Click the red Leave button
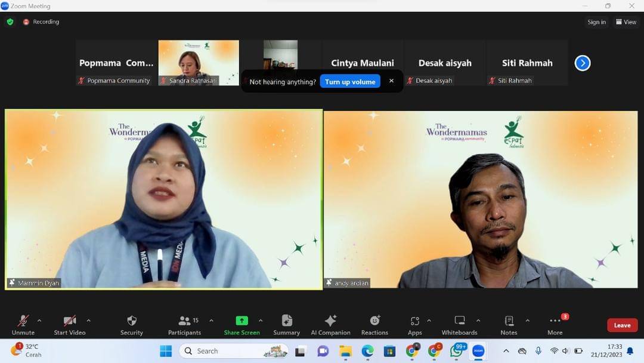The width and height of the screenshot is (644, 363). [x=622, y=325]
